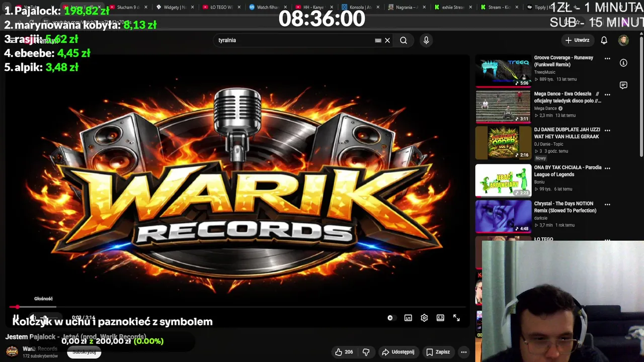Clear the 'tyralnia' search query
The height and width of the screenshot is (362, 644).
[387, 40]
